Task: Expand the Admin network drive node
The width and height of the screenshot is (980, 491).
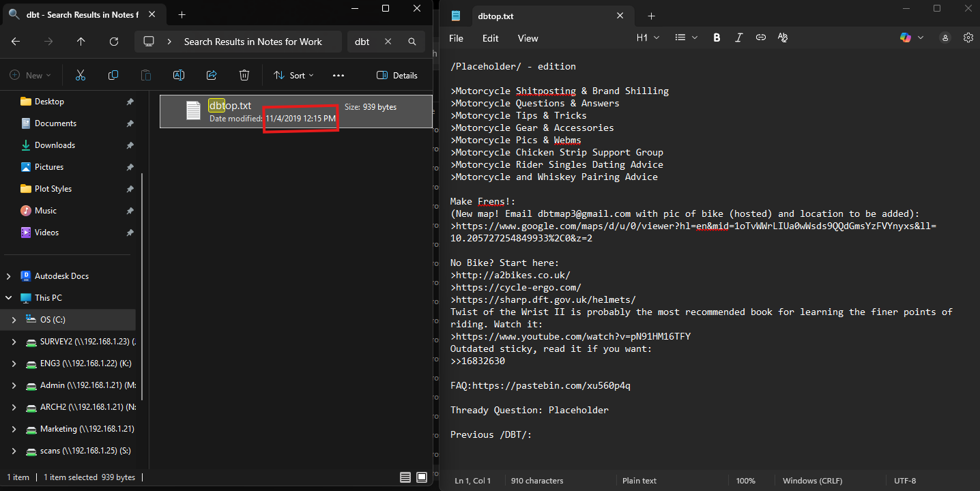Action: [x=14, y=385]
